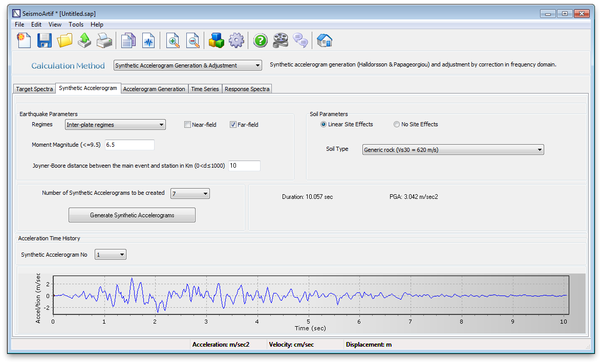Click 'Velocity: cm/sec' in the status bar

click(x=291, y=345)
